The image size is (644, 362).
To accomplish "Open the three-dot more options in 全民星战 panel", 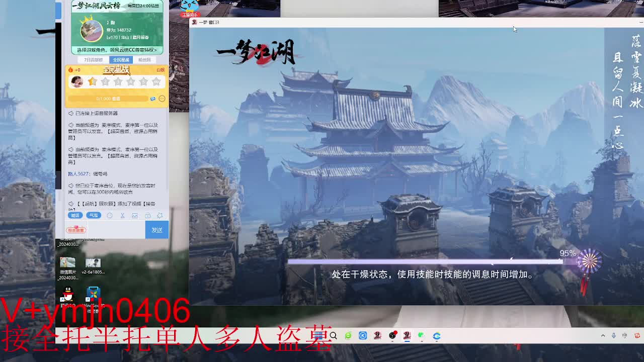I will point(162,99).
